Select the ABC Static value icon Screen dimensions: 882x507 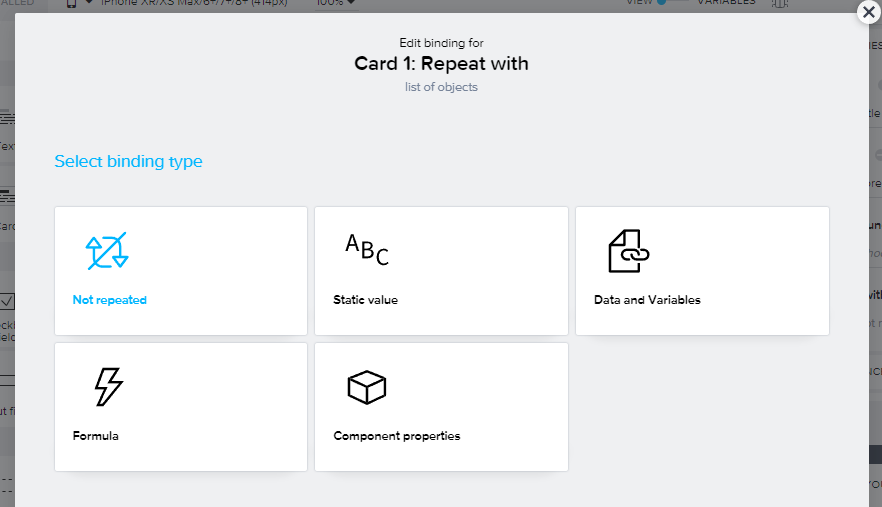click(367, 249)
